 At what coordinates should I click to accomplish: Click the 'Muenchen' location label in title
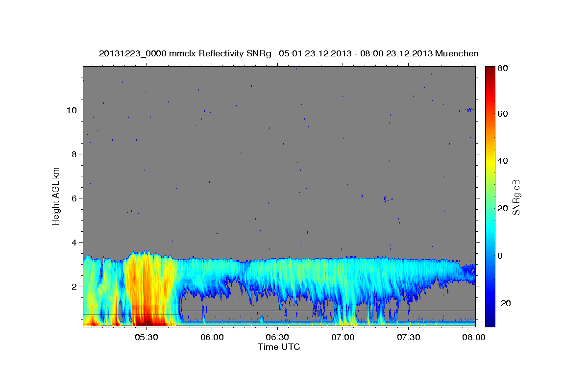[457, 53]
